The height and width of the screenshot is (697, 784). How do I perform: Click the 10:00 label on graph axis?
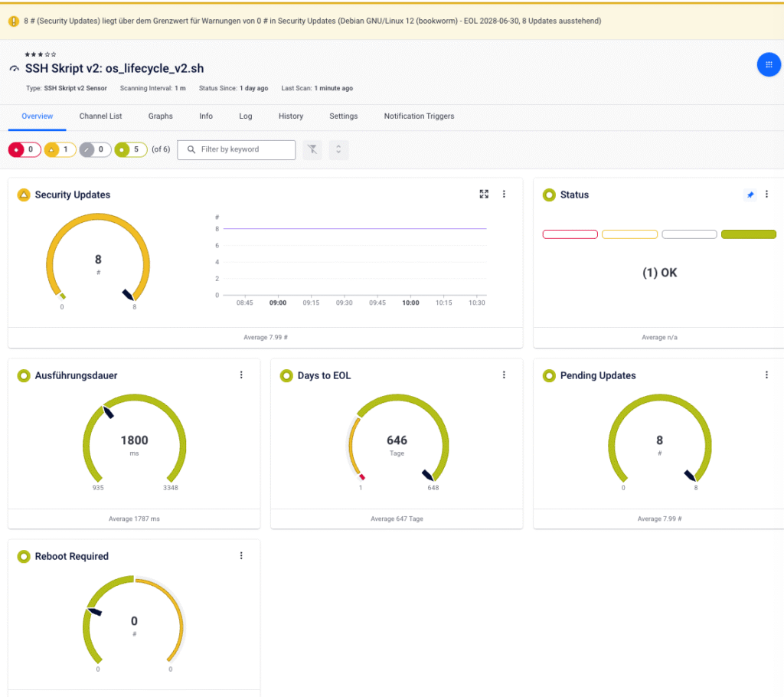[410, 303]
